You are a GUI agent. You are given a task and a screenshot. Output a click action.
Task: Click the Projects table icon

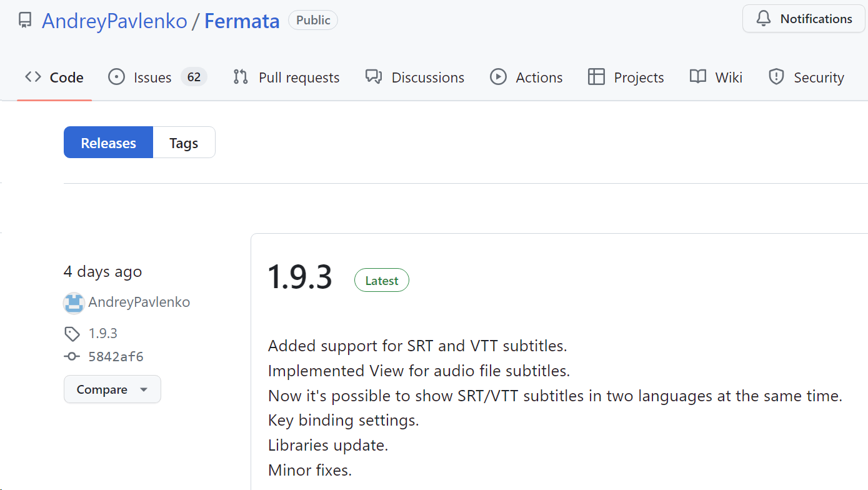596,77
